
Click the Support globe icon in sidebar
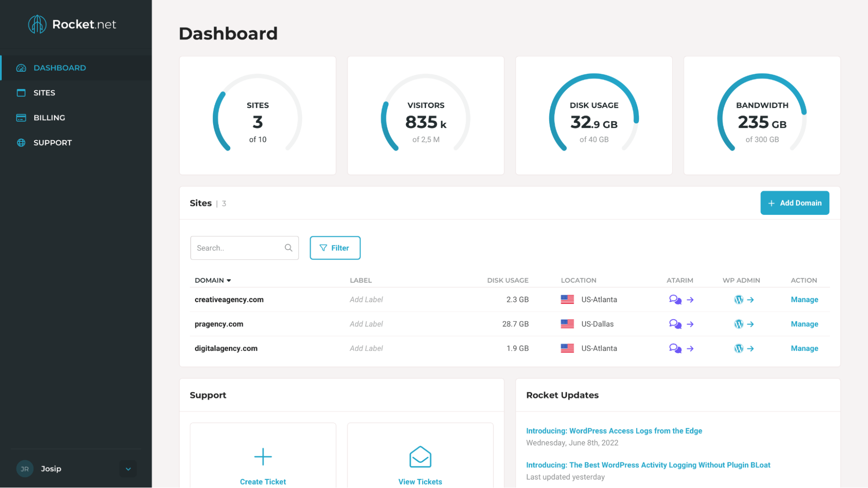click(21, 142)
